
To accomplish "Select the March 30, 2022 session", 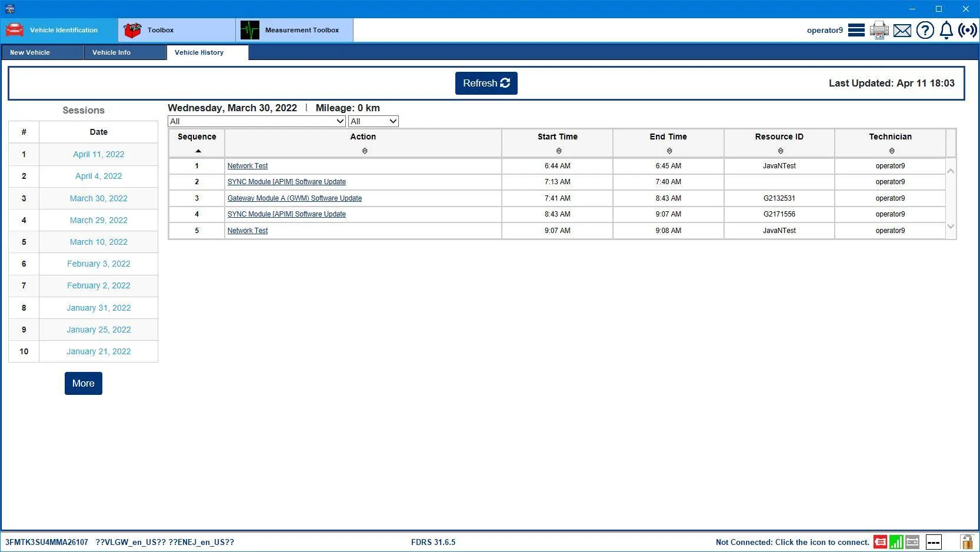I will pyautogui.click(x=99, y=198).
